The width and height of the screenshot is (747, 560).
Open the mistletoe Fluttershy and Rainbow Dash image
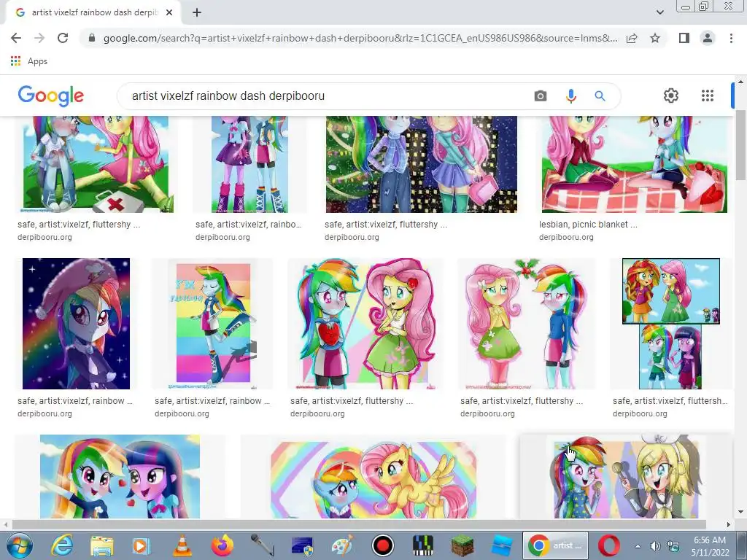526,324
